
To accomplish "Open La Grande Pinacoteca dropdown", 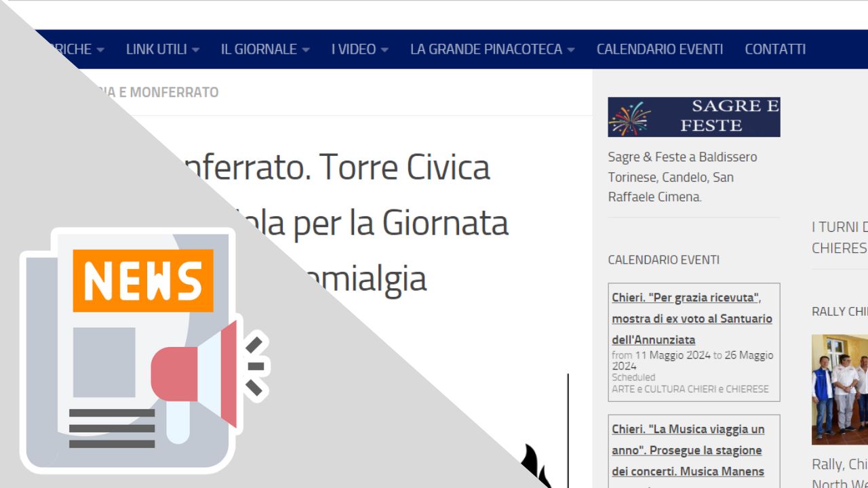I will pyautogui.click(x=492, y=49).
